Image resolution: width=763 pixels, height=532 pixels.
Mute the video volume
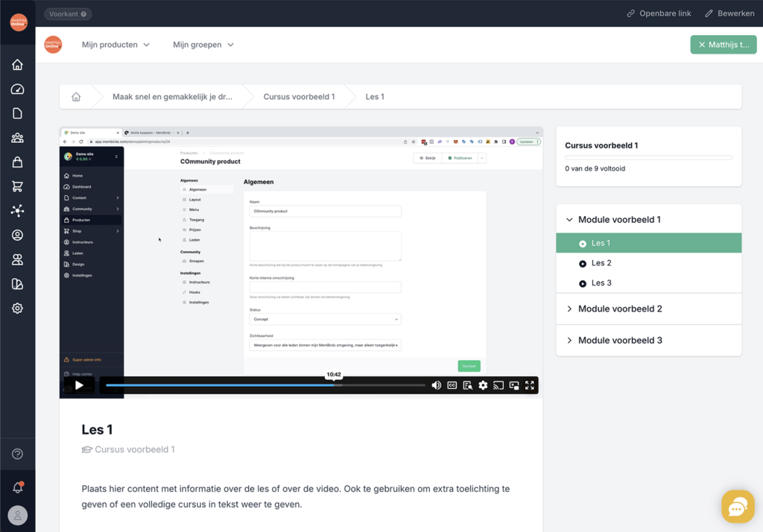(436, 385)
